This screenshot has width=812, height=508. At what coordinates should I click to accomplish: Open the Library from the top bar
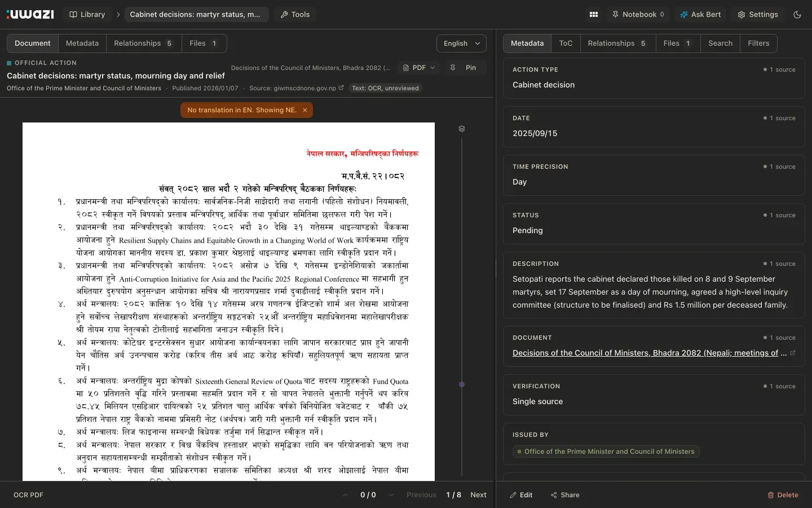click(x=87, y=14)
